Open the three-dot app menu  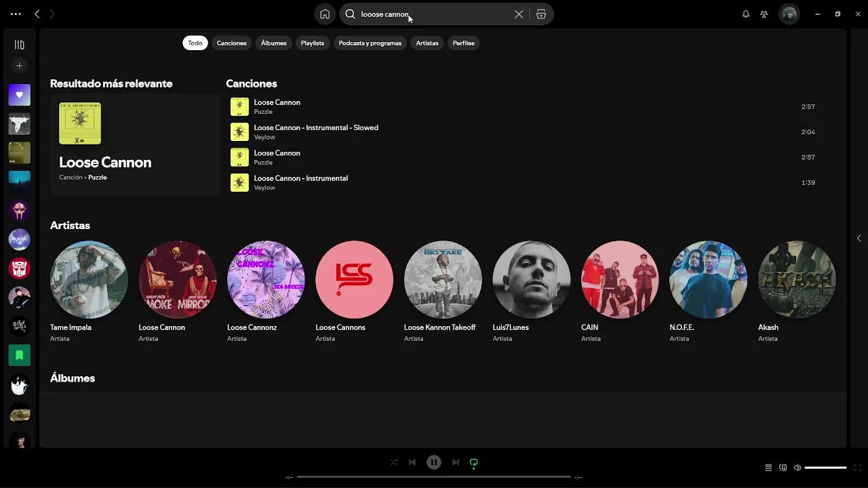(16, 14)
